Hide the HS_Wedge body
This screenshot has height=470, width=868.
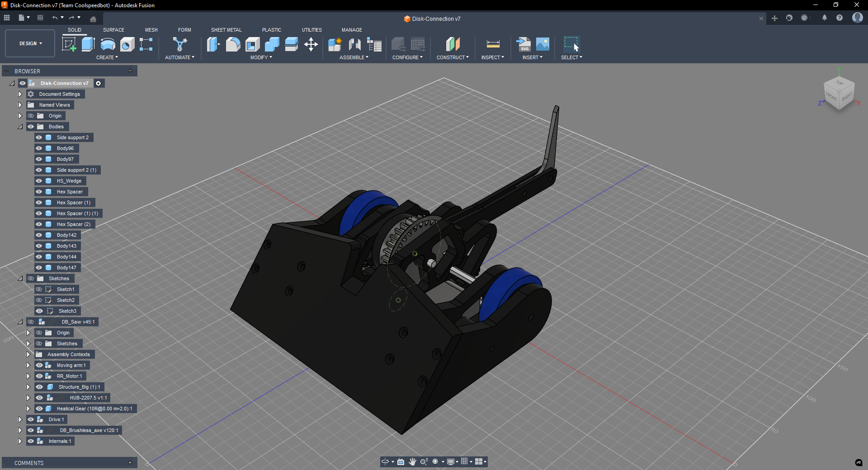39,181
